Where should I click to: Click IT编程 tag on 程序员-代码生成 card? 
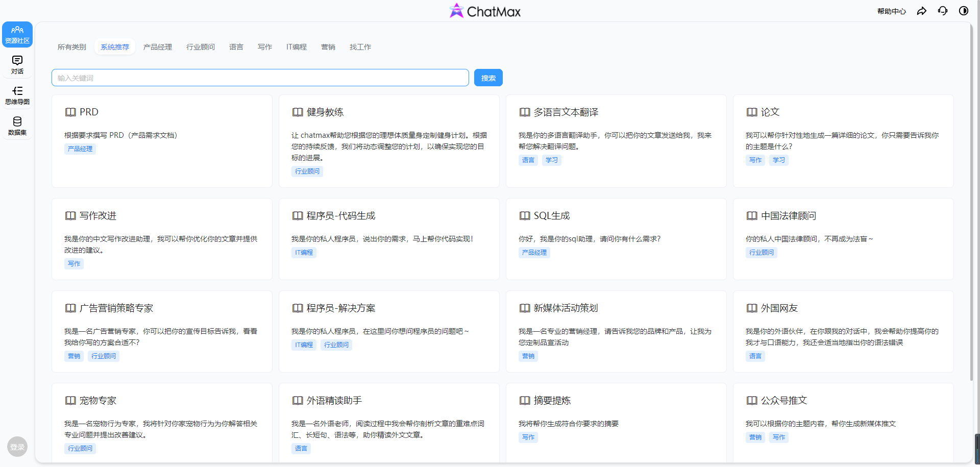tap(304, 252)
